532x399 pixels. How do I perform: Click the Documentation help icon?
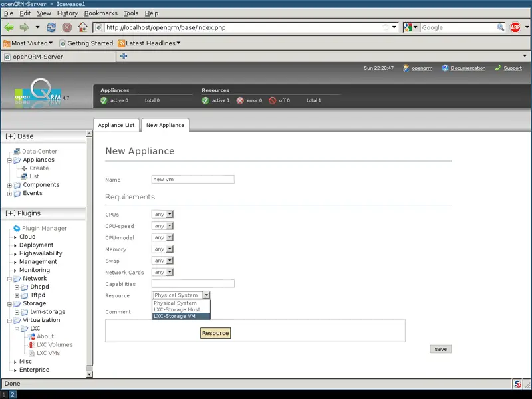click(445, 68)
